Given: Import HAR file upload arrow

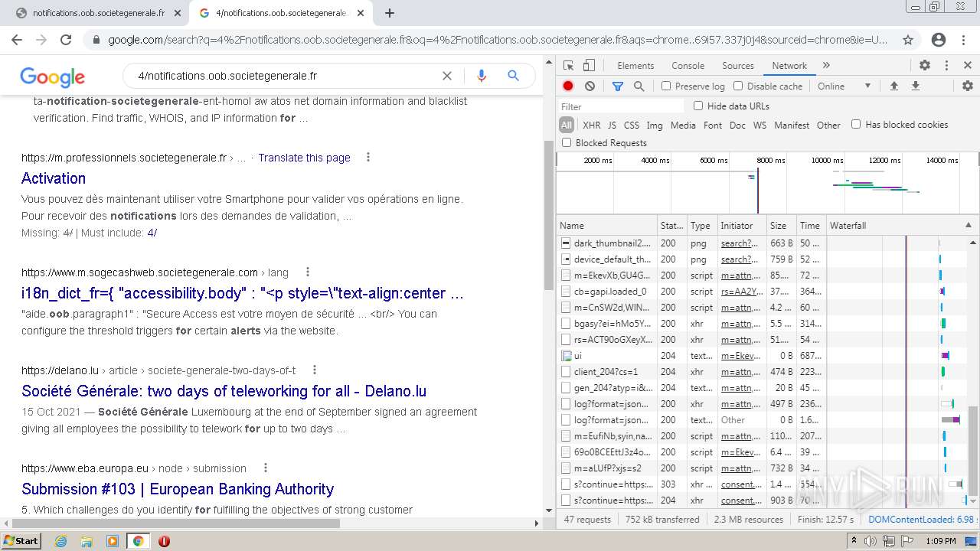Looking at the screenshot, I should point(893,86).
